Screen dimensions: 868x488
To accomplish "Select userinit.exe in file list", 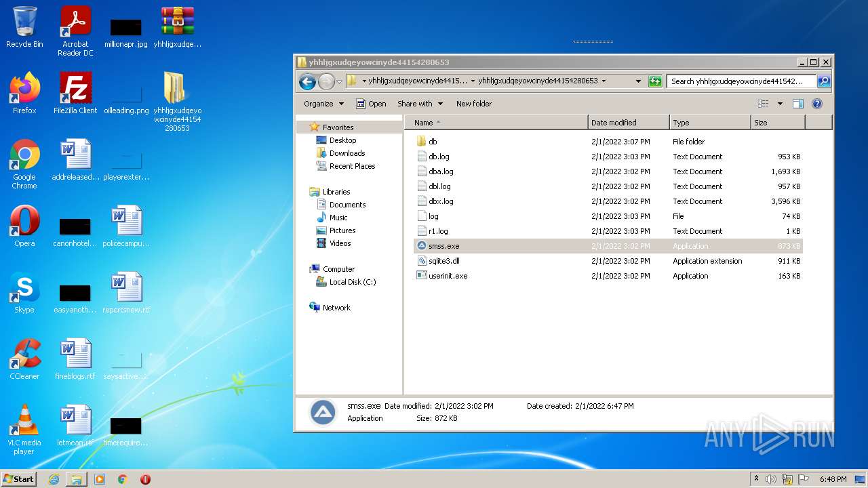I will pos(608,276).
